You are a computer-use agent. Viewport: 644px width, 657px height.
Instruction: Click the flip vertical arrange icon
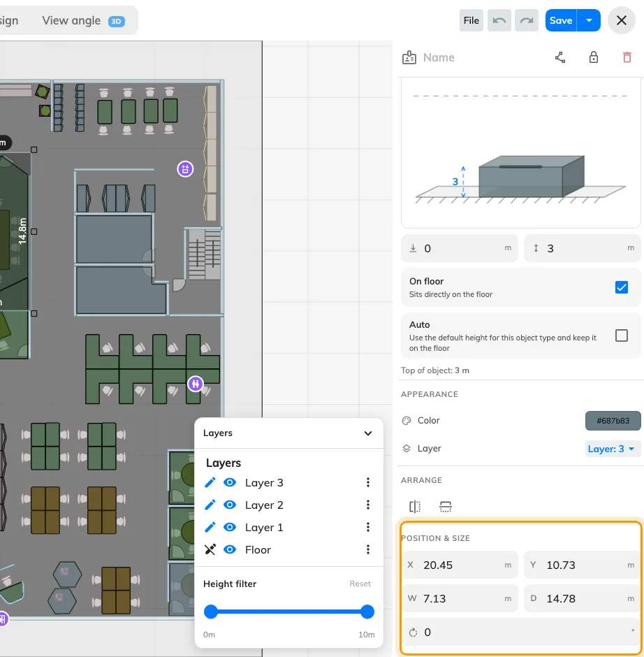tap(446, 507)
